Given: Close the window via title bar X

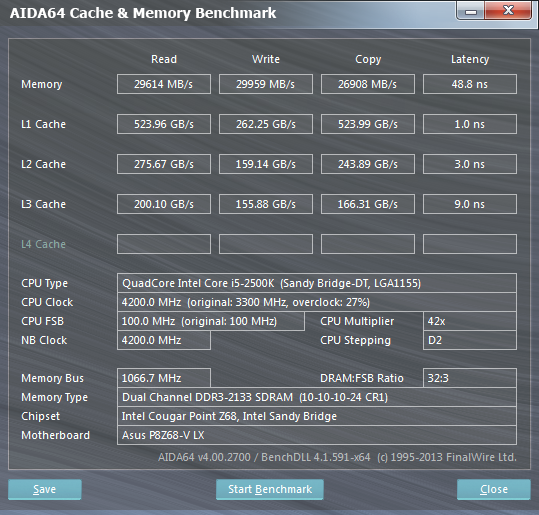Looking at the screenshot, I should click(x=508, y=11).
